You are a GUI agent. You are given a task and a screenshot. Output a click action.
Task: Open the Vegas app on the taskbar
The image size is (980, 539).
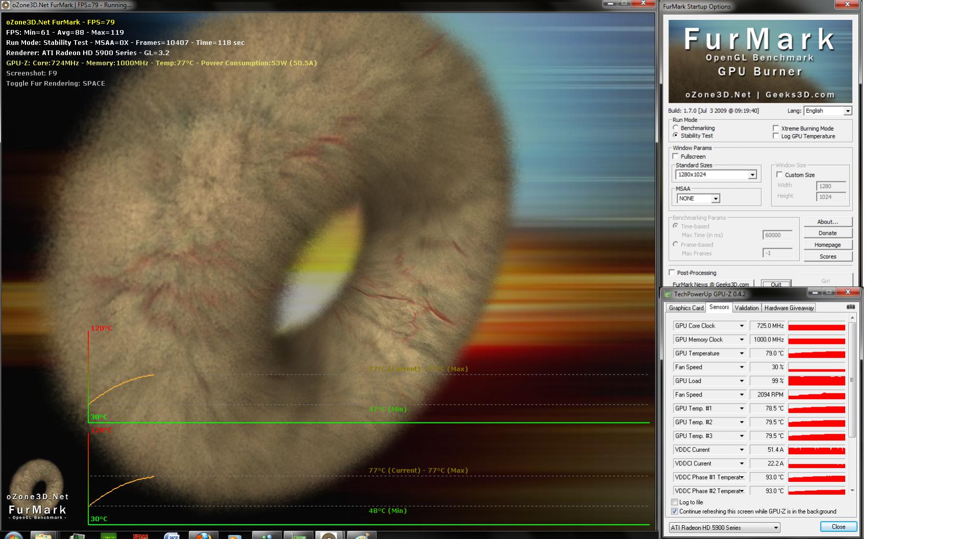[x=140, y=536]
